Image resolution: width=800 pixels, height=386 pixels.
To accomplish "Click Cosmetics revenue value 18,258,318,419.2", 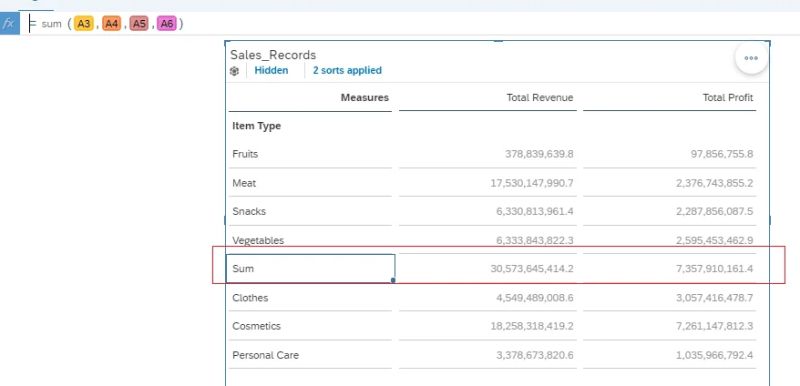I will [532, 326].
